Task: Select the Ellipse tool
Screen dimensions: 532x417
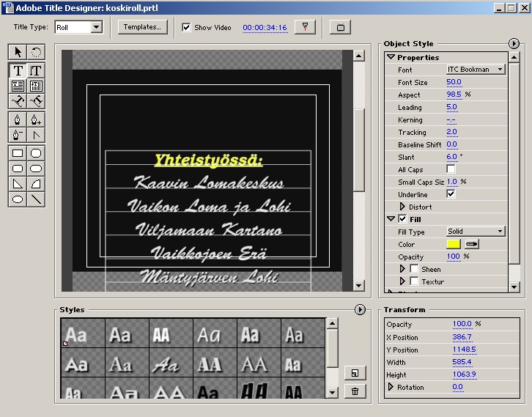Action: pyautogui.click(x=18, y=199)
